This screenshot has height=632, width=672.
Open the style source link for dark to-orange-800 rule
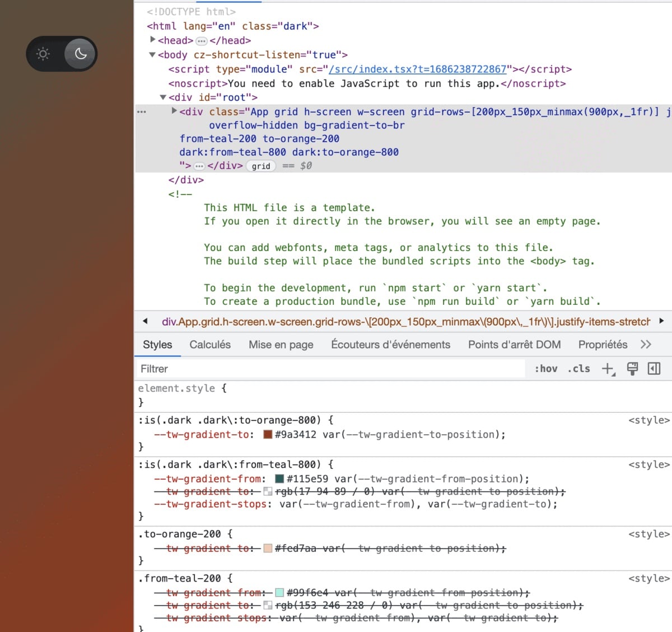[x=650, y=420]
